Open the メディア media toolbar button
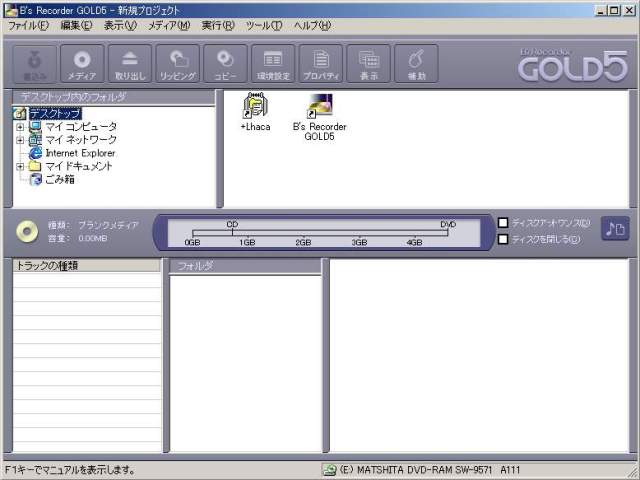This screenshot has width=640, height=480. pos(82,64)
